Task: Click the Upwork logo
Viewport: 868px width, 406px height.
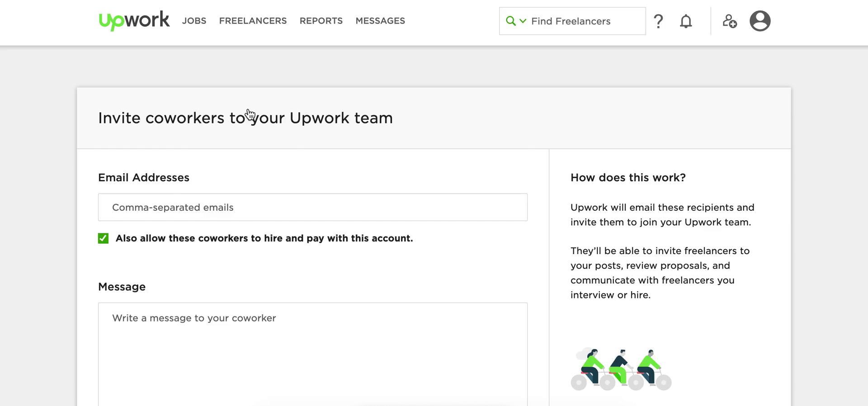Action: (134, 20)
